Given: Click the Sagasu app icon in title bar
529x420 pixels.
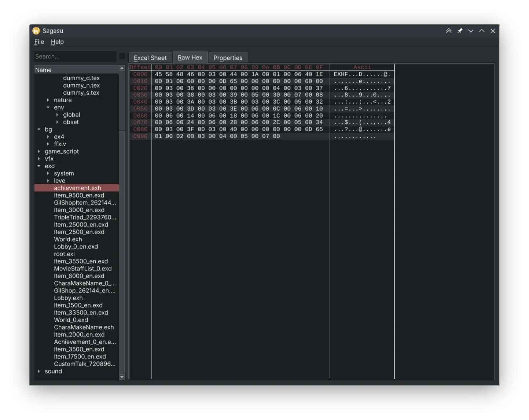Looking at the screenshot, I should (36, 31).
